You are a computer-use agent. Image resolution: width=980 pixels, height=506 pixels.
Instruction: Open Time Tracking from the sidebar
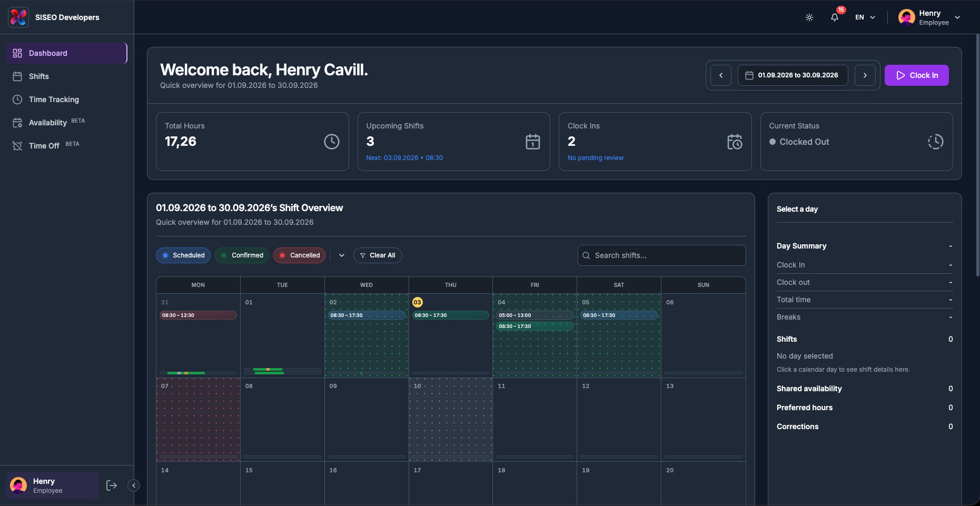coord(66,100)
